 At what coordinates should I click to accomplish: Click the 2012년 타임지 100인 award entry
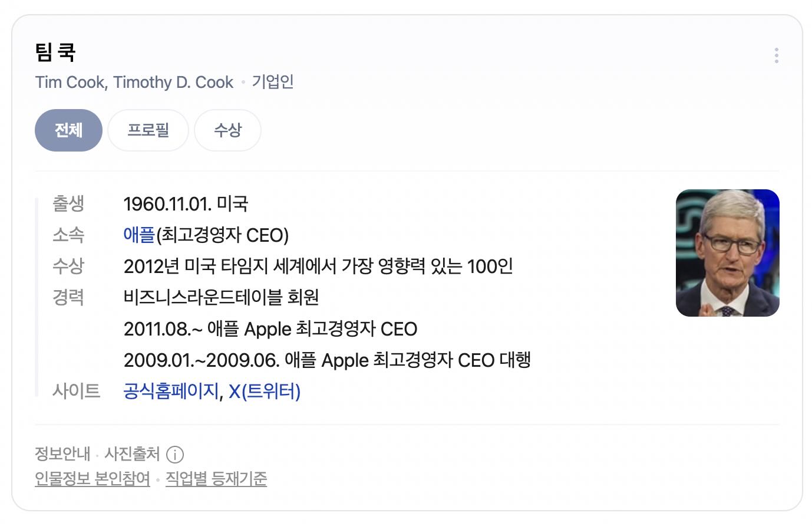tap(319, 267)
